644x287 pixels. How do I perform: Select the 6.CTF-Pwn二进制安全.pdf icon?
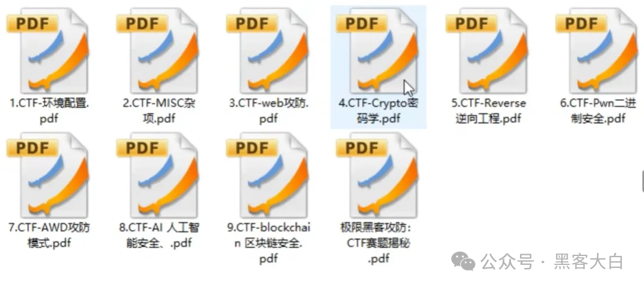[597, 53]
